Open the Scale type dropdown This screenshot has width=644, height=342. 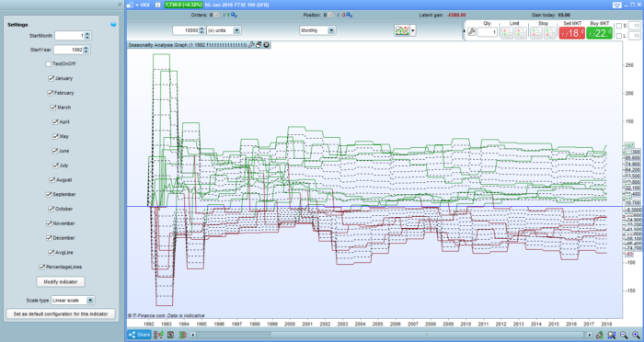coord(73,300)
